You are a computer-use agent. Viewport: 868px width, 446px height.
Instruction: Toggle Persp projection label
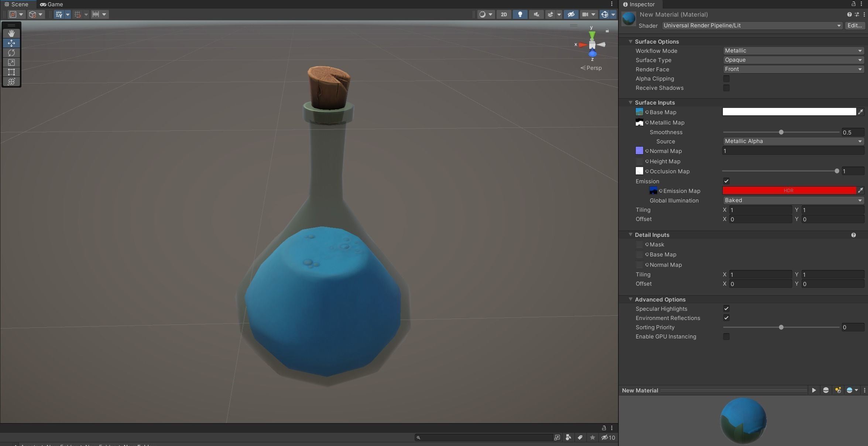click(591, 68)
